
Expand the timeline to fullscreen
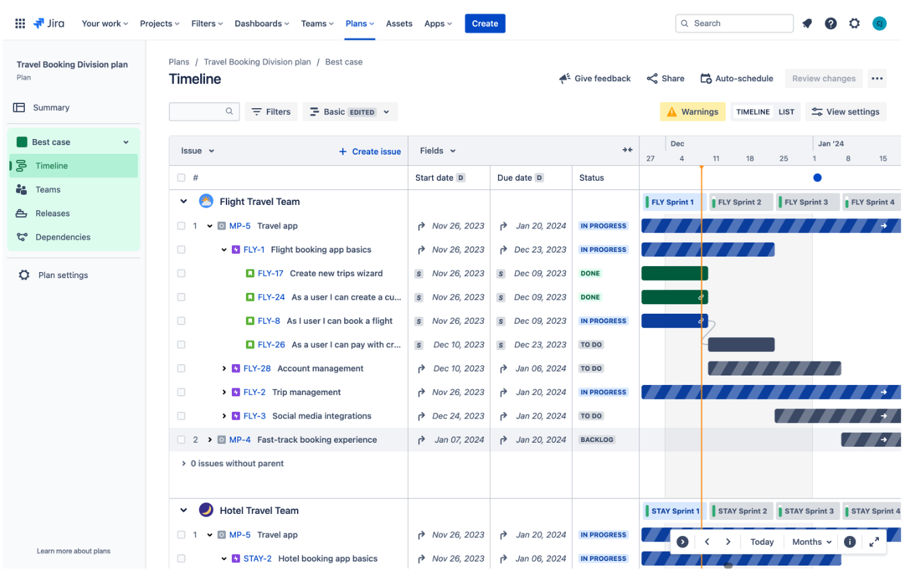coord(874,541)
